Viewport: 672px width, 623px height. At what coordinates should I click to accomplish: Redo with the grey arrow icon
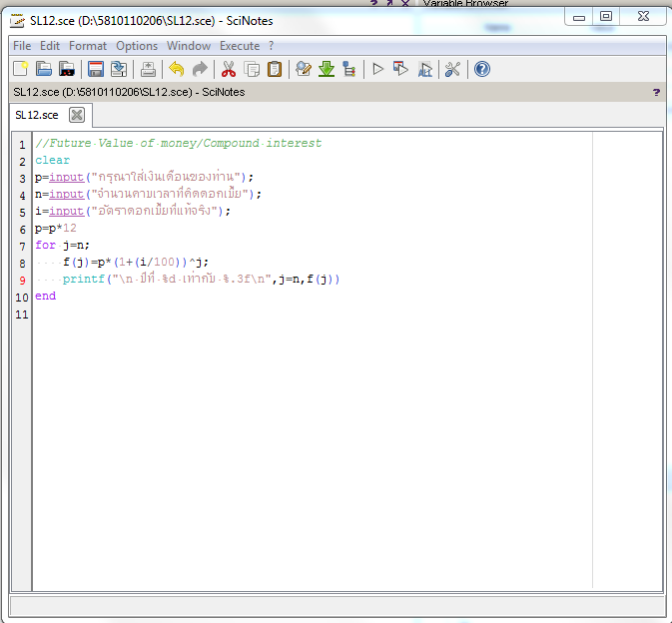(200, 69)
